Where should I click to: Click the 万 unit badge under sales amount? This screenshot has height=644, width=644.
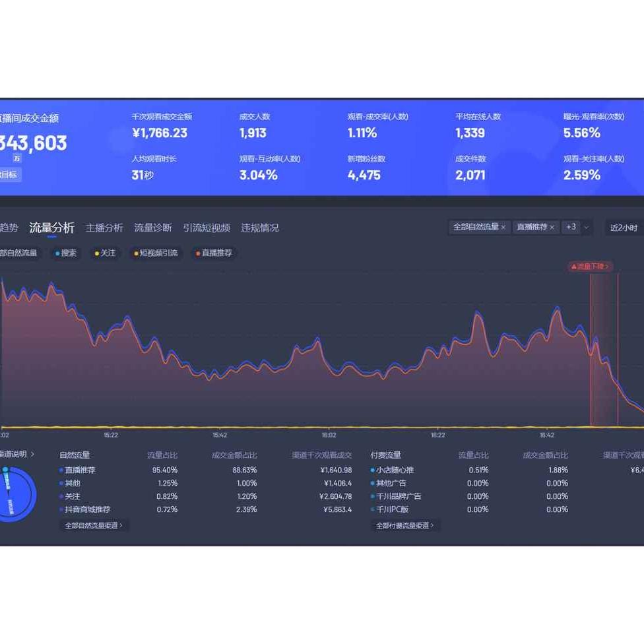tap(16, 158)
